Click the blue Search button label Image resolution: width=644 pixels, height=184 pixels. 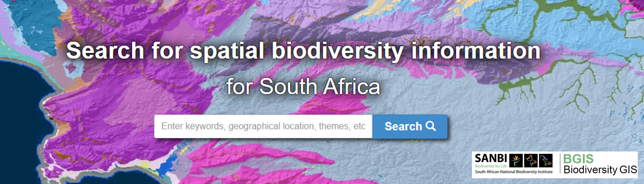pos(403,126)
